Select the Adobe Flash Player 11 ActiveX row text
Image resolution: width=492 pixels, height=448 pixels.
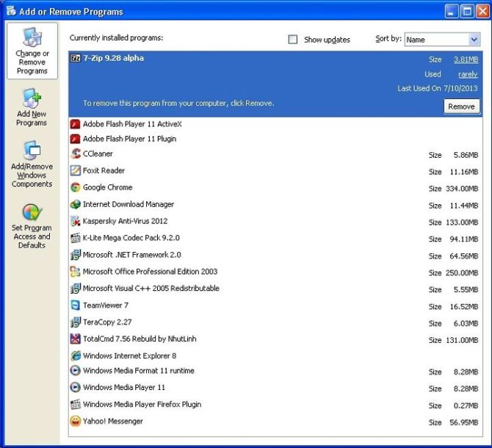point(132,124)
